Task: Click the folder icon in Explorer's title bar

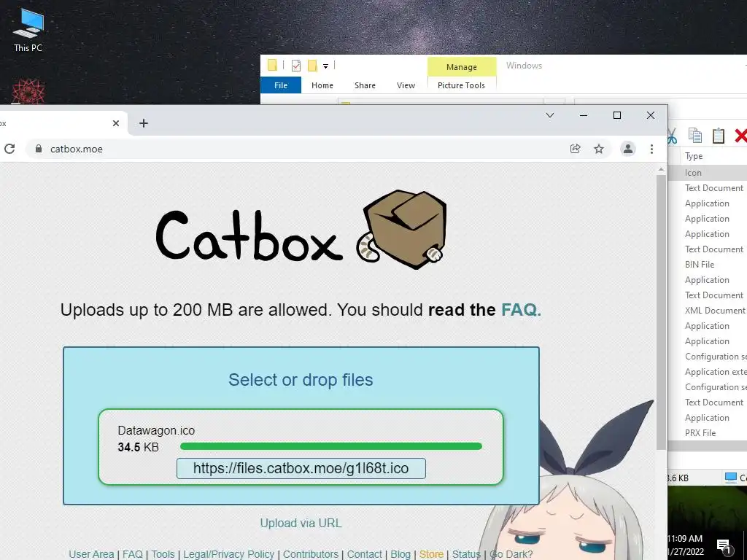Action: point(273,65)
